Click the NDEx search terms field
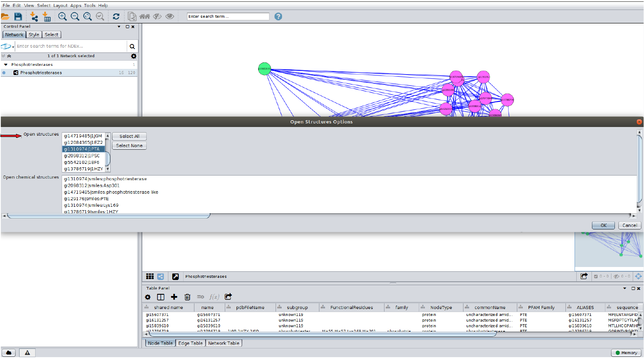The image size is (644, 358). (x=71, y=46)
